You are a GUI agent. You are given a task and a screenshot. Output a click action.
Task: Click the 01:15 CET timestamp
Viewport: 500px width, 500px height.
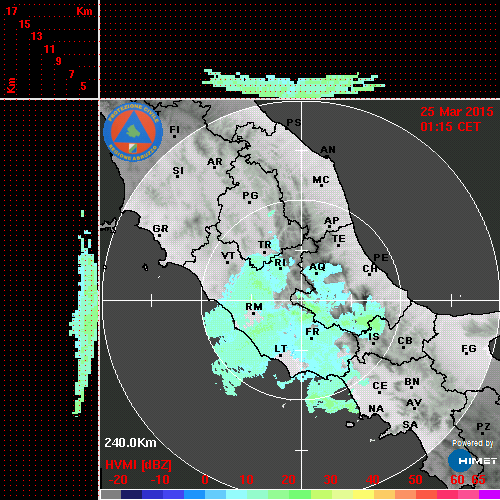450,127
